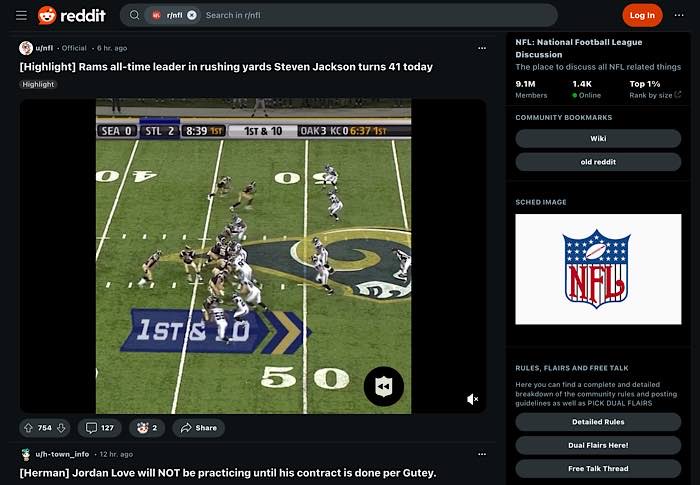Viewport: 700px width, 485px height.
Task: Open u/h-town_info profile link
Action: [62, 454]
